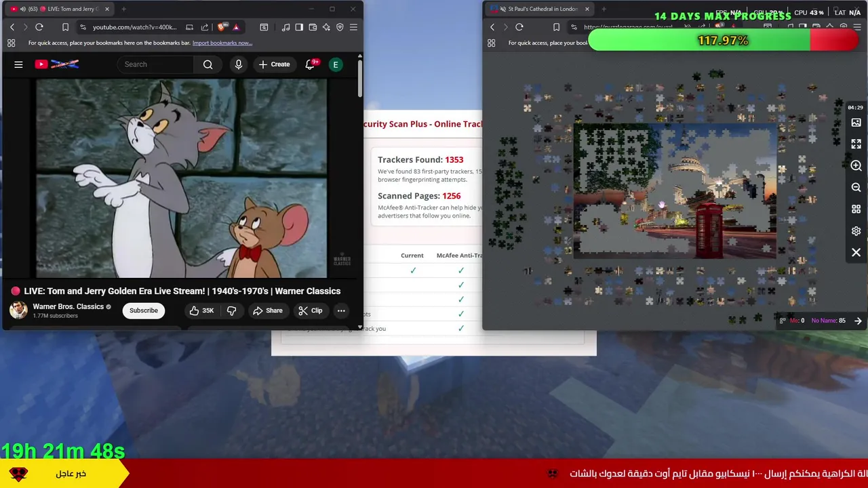Open the apps grid icon on YouTube bookmarks bar
The width and height of the screenshot is (868, 488).
(11, 43)
